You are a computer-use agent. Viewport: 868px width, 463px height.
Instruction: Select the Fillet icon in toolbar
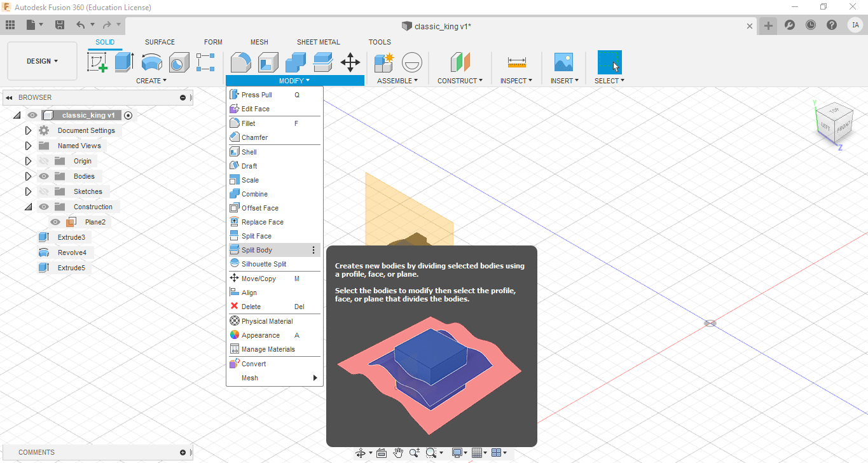(240, 62)
